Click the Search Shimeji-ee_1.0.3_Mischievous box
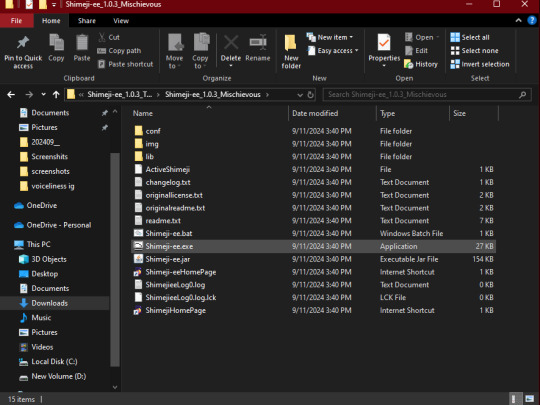This screenshot has width=540, height=405. click(x=426, y=94)
